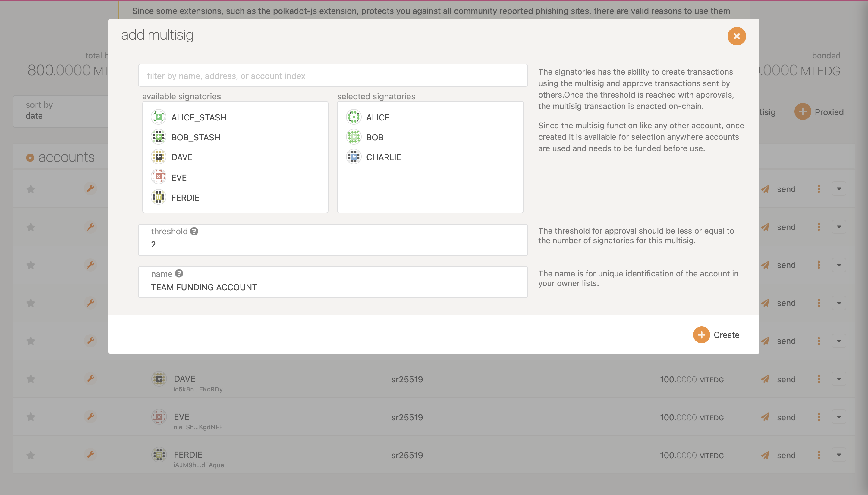Image resolution: width=868 pixels, height=495 pixels.
Task: Click the name field help icon
Action: (179, 274)
